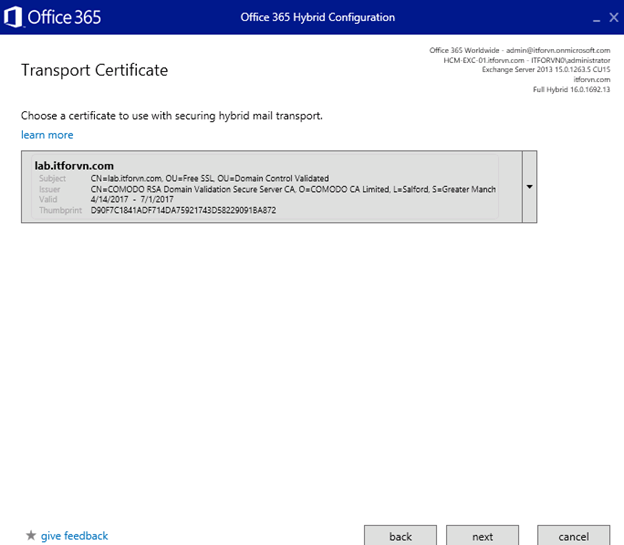Open the learn more link
This screenshot has height=545, width=624.
[47, 135]
